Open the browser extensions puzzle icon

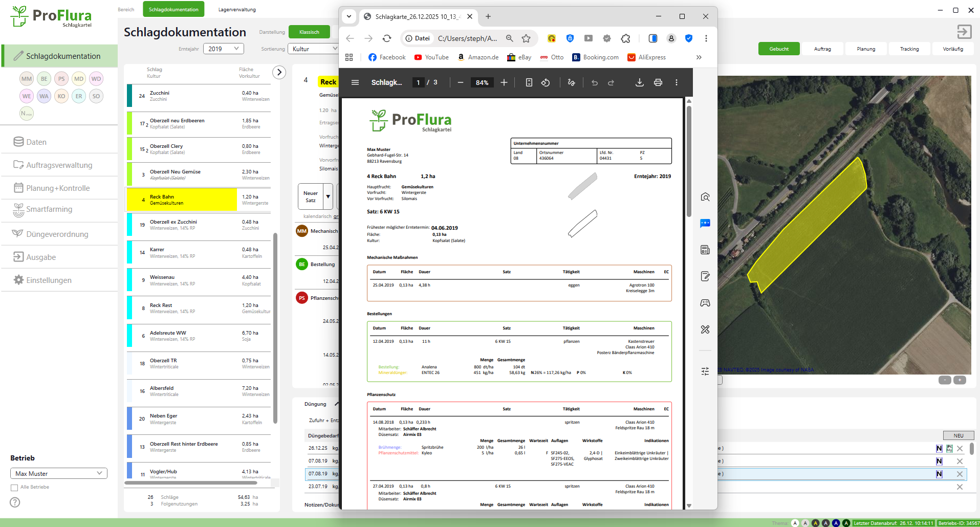click(x=625, y=38)
